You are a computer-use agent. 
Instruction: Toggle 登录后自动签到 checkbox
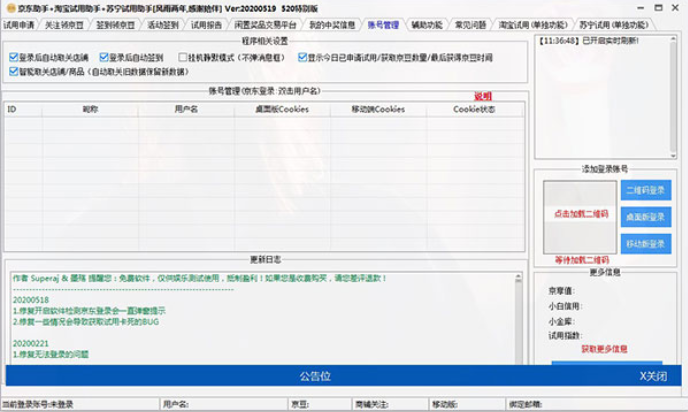[x=104, y=57]
